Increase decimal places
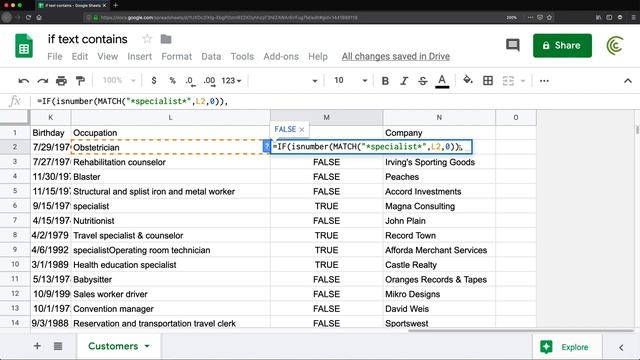The width and height of the screenshot is (640, 360). pos(209,81)
